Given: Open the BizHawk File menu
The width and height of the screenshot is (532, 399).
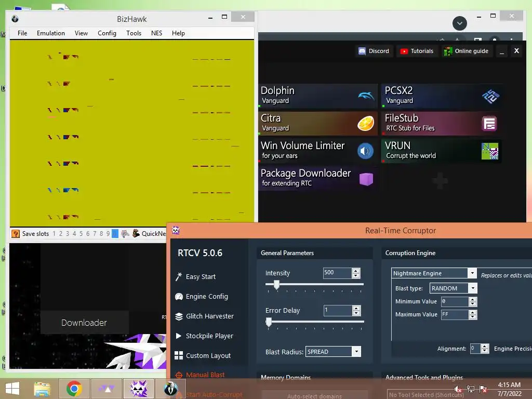Looking at the screenshot, I should (x=22, y=33).
